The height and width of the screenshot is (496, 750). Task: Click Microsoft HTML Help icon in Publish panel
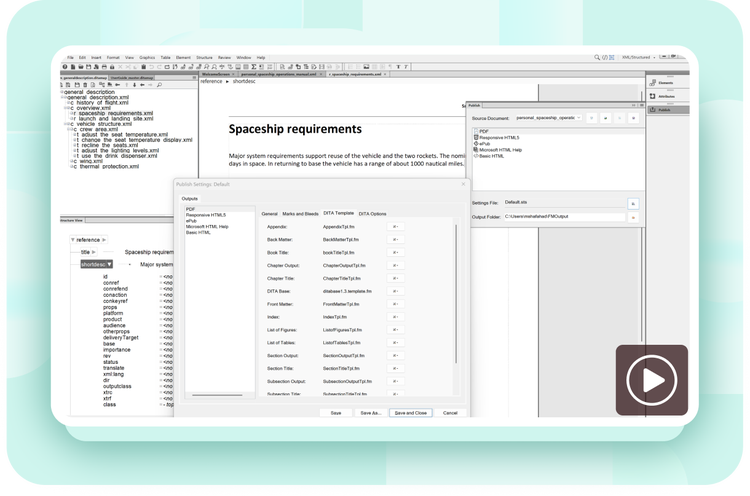coord(476,150)
